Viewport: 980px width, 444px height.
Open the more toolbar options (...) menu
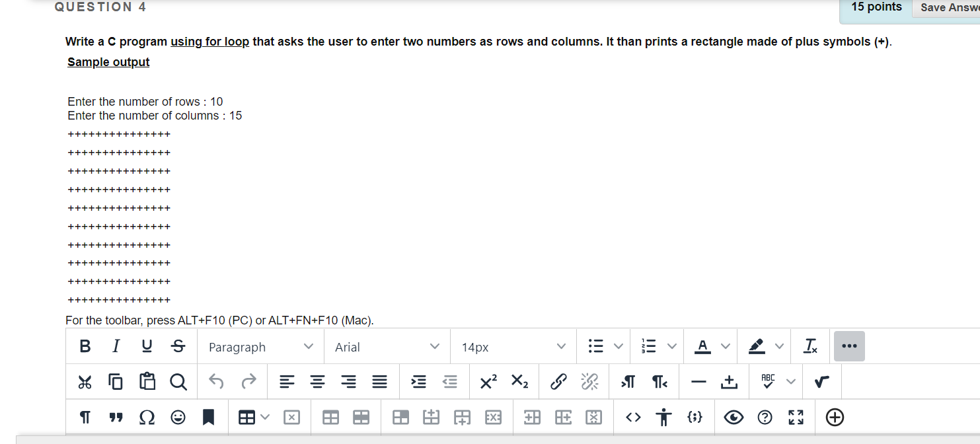848,346
